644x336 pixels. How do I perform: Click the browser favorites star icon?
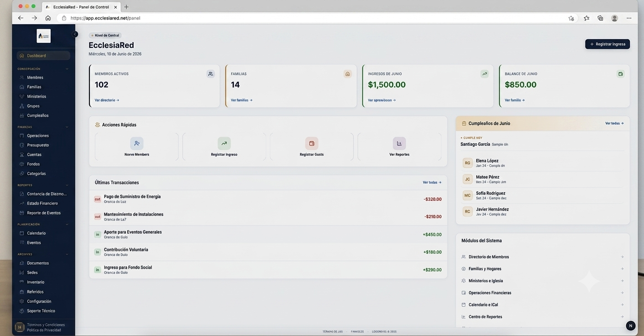point(586,18)
